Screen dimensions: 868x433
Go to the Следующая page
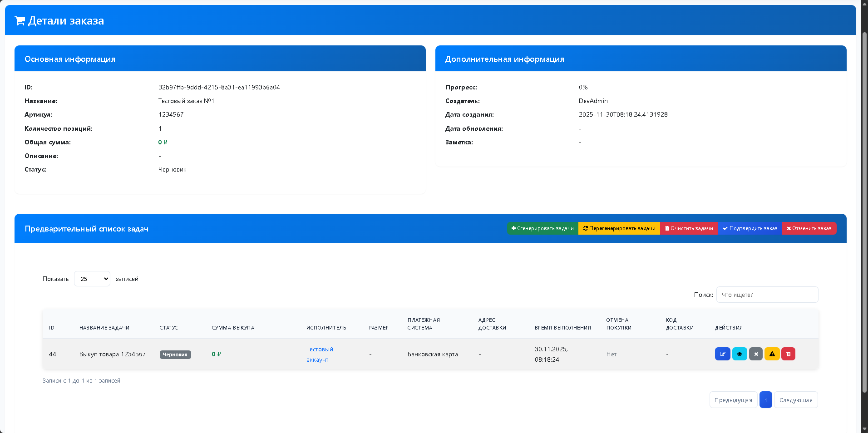[796, 400]
